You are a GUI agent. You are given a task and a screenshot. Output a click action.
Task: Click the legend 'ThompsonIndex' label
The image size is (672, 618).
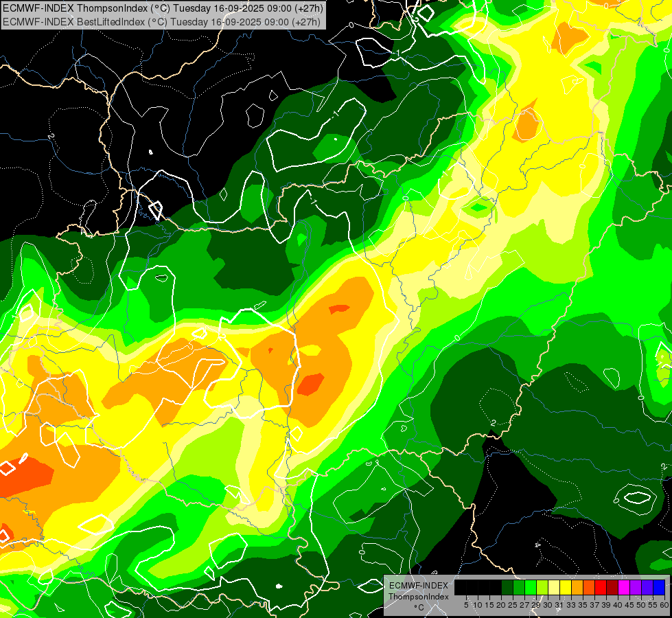(x=419, y=597)
